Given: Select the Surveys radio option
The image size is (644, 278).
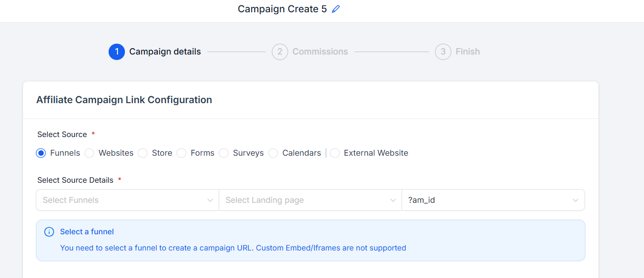Looking at the screenshot, I should click(224, 153).
